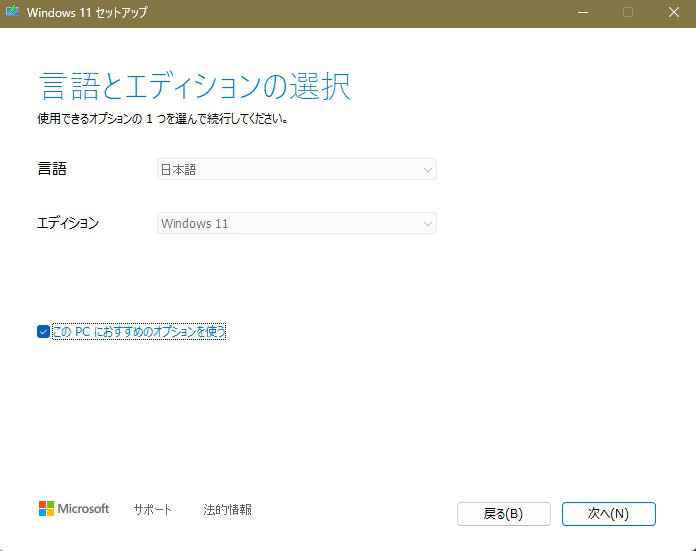Click the エディション field label

tap(68, 223)
